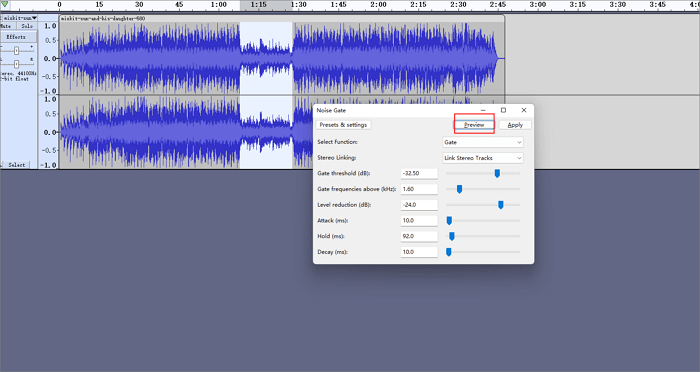Solo the audio track

tap(27, 26)
